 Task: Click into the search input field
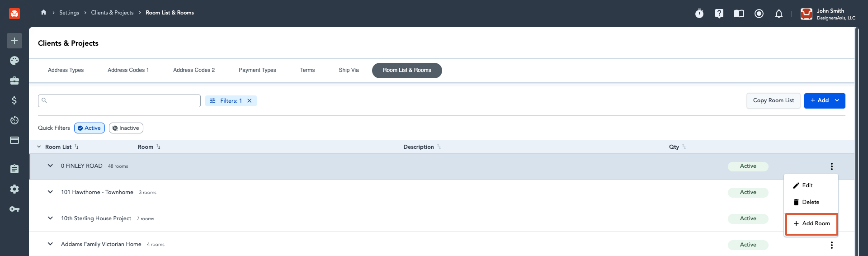tap(119, 101)
